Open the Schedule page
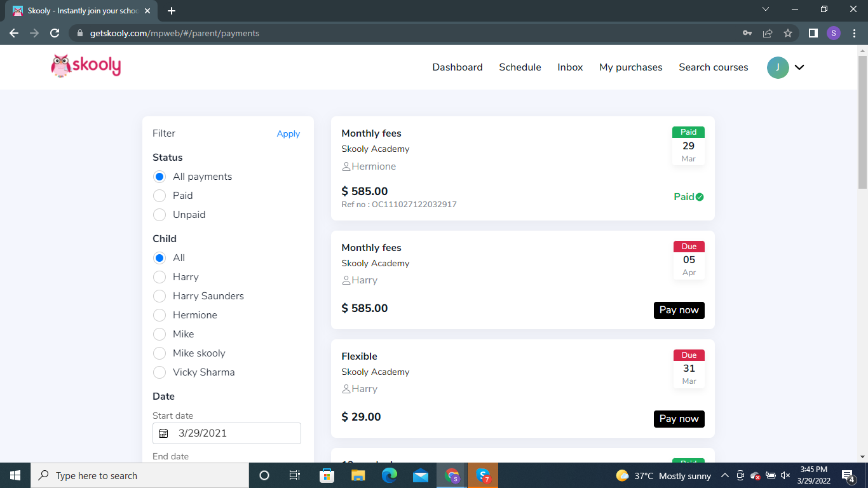Screen dimensions: 868x488 520,67
